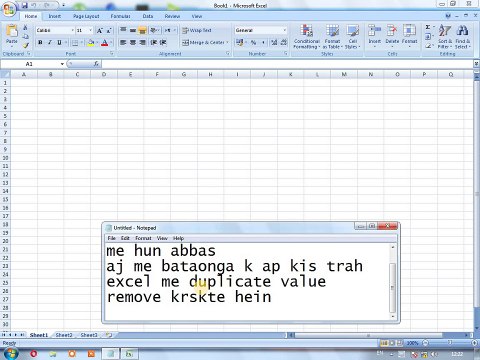
Task: Toggle Align Text Left
Action: [x=123, y=42]
